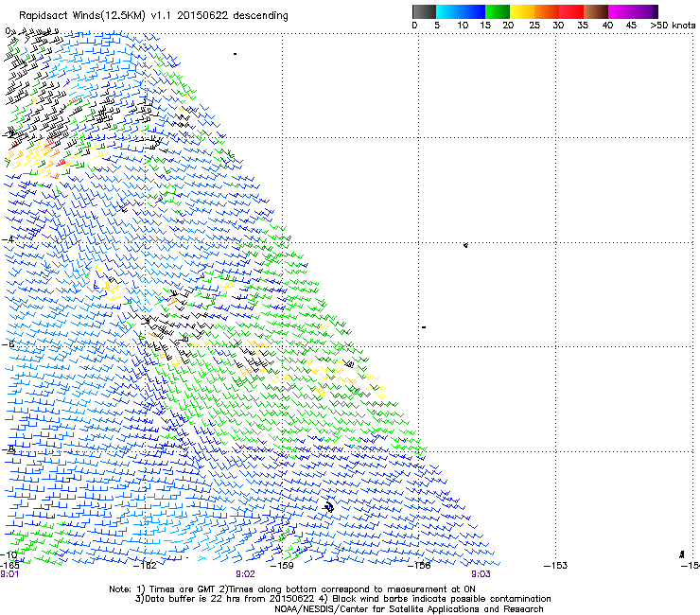The height and width of the screenshot is (615, 700).
Task: Click the Rapidscat Winds chart title
Action: (153, 16)
